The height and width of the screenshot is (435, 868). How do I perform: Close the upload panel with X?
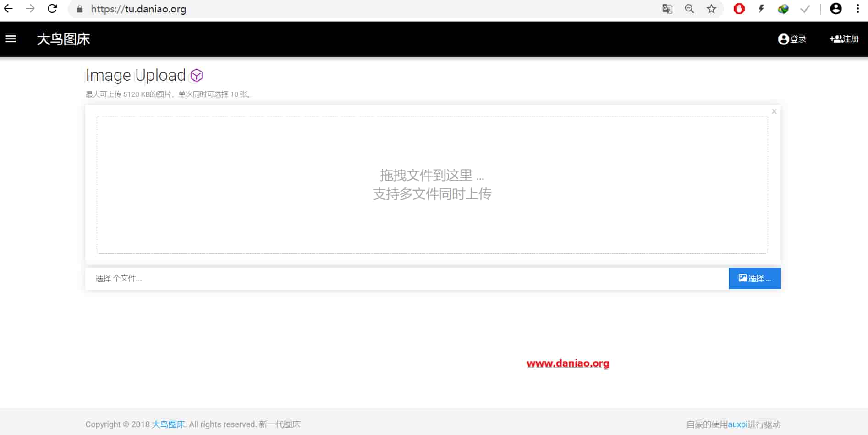point(774,111)
